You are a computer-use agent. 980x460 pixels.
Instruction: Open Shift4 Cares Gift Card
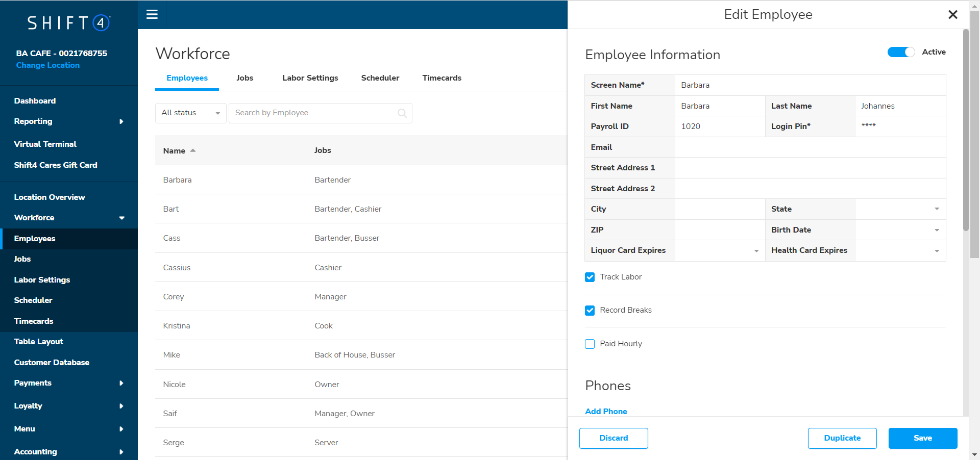click(56, 165)
